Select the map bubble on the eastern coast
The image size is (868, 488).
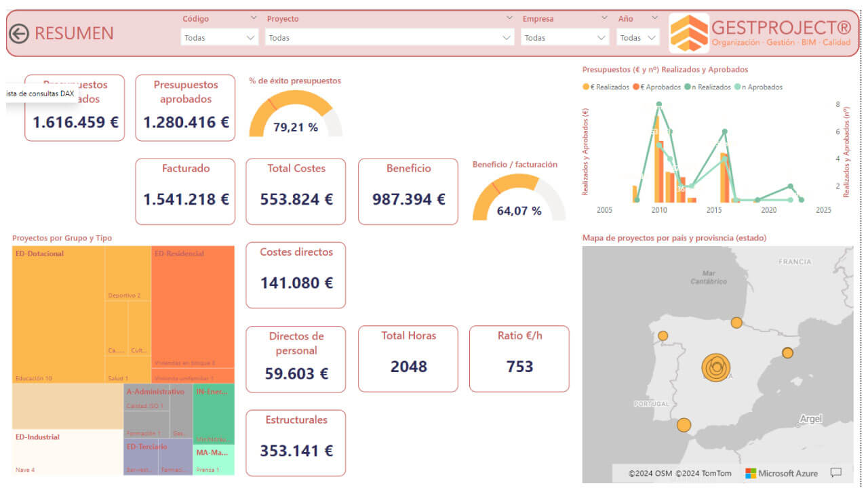[x=787, y=352]
